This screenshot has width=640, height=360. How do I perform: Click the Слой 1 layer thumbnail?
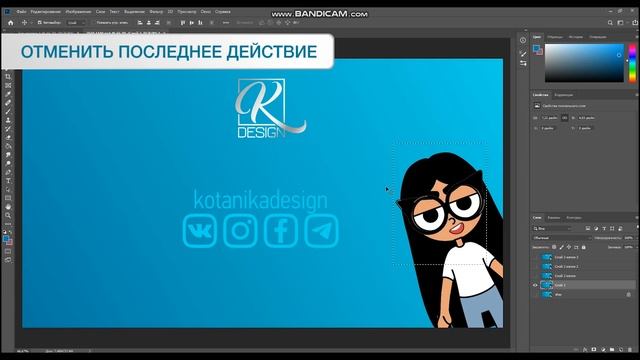tap(547, 285)
